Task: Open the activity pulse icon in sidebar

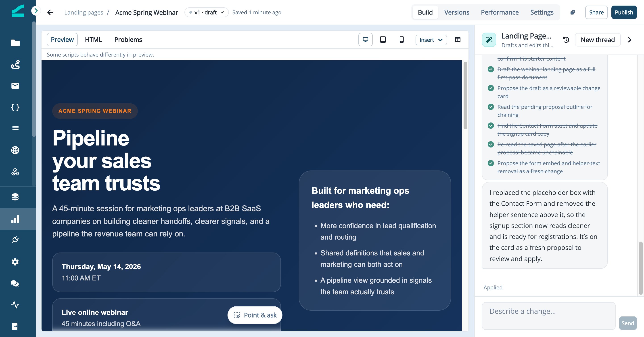Action: (15, 305)
